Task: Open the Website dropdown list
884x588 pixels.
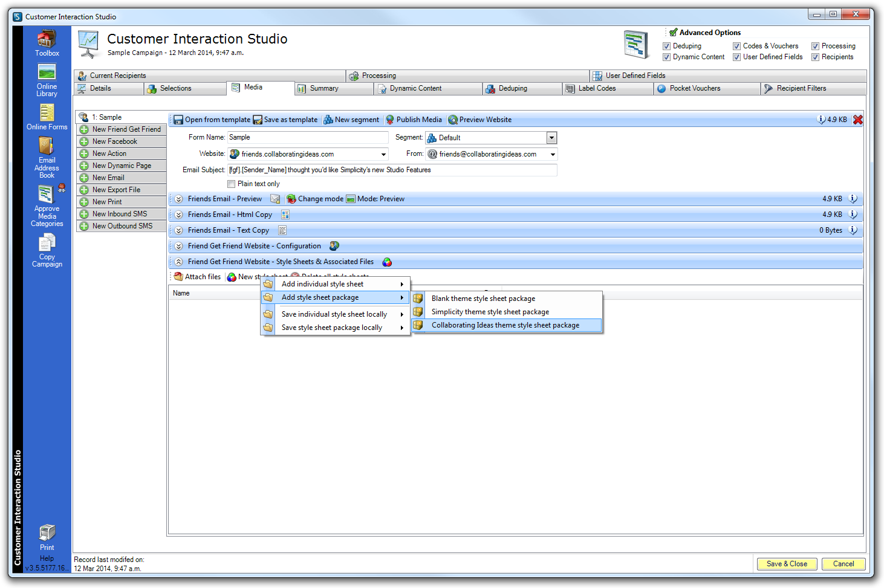Action: [x=383, y=154]
